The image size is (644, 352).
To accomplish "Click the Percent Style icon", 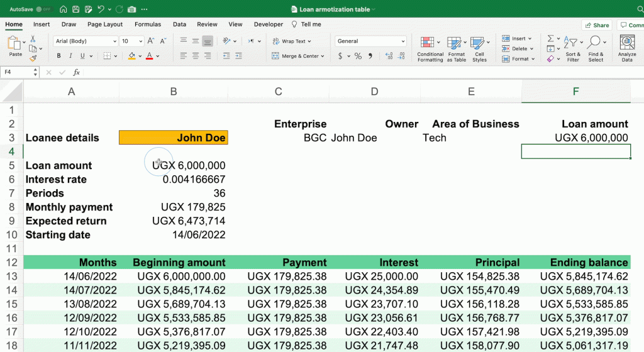I will [358, 56].
